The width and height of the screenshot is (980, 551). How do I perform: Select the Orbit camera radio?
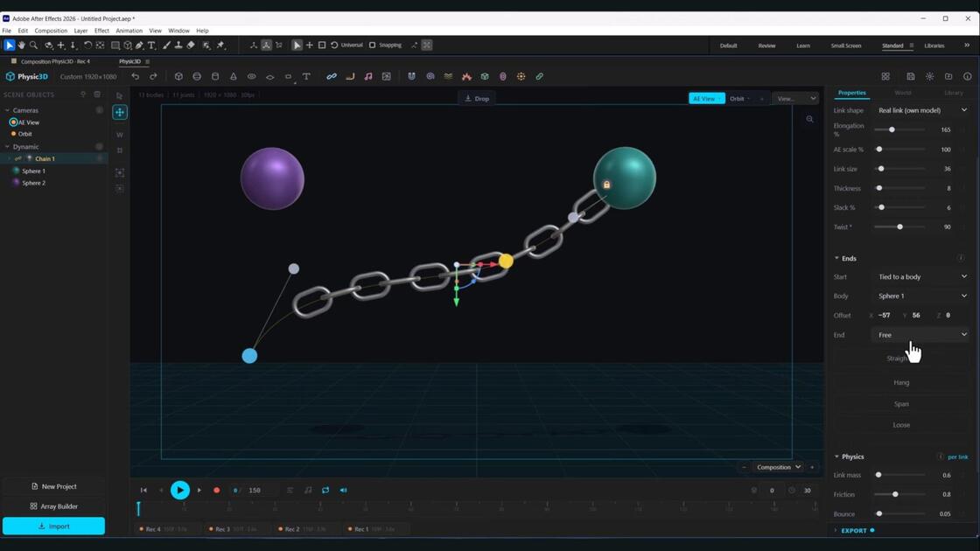pyautogui.click(x=13, y=134)
